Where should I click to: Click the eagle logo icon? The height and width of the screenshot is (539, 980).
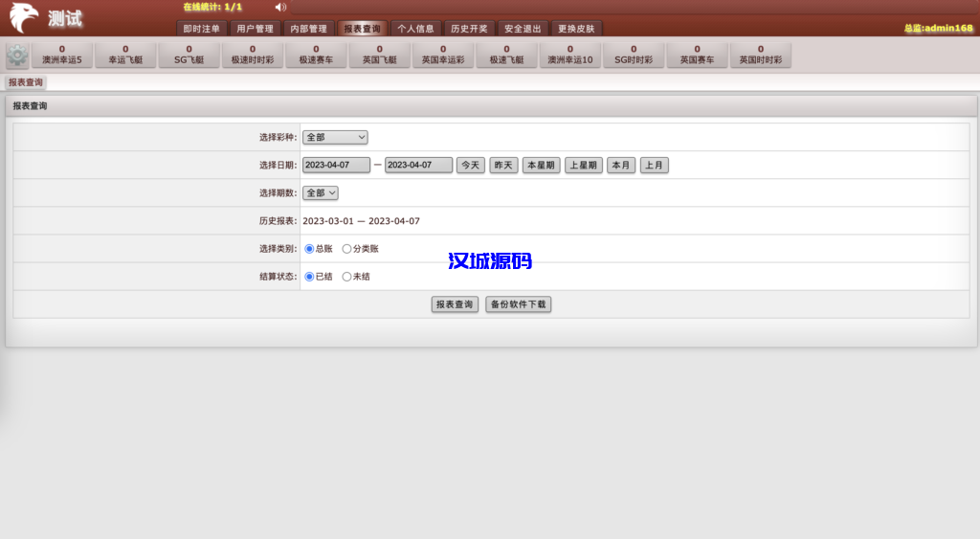[24, 18]
